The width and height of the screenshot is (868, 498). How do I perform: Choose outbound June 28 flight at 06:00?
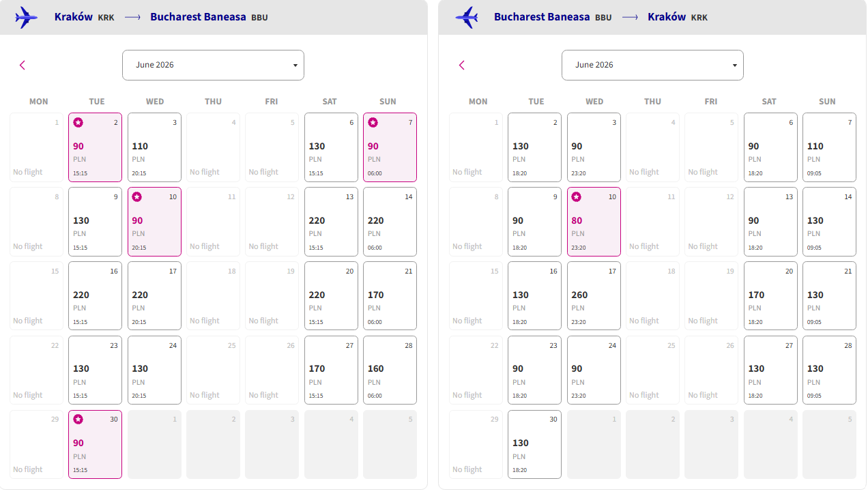tap(390, 370)
